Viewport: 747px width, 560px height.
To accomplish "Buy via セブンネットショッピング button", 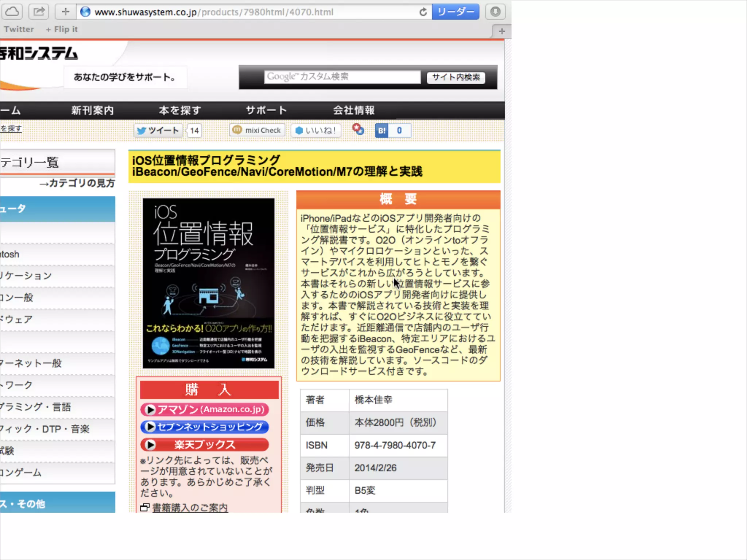I will [x=205, y=427].
